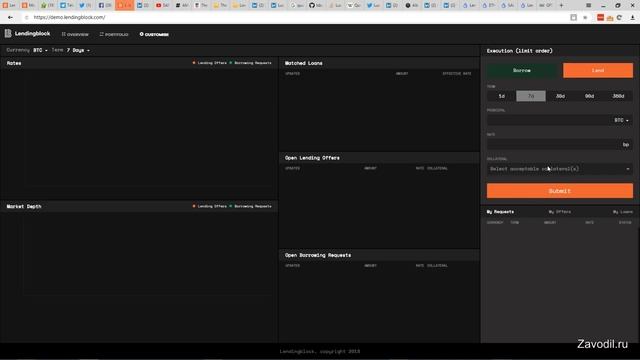640x360 pixels.
Task: Go back with the browser back arrow
Action: click(10, 18)
